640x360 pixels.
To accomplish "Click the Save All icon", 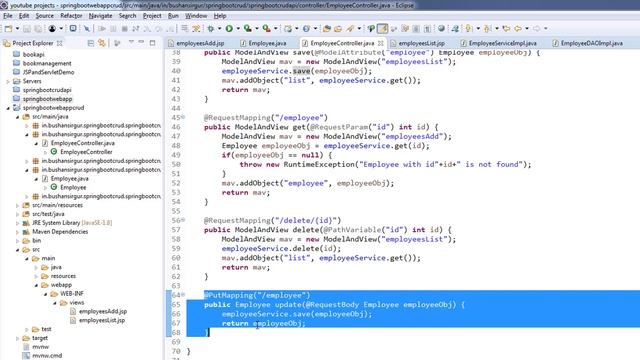I will [38, 29].
